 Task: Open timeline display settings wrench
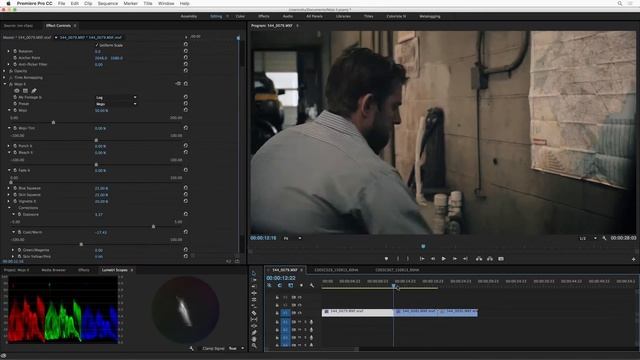click(x=312, y=285)
